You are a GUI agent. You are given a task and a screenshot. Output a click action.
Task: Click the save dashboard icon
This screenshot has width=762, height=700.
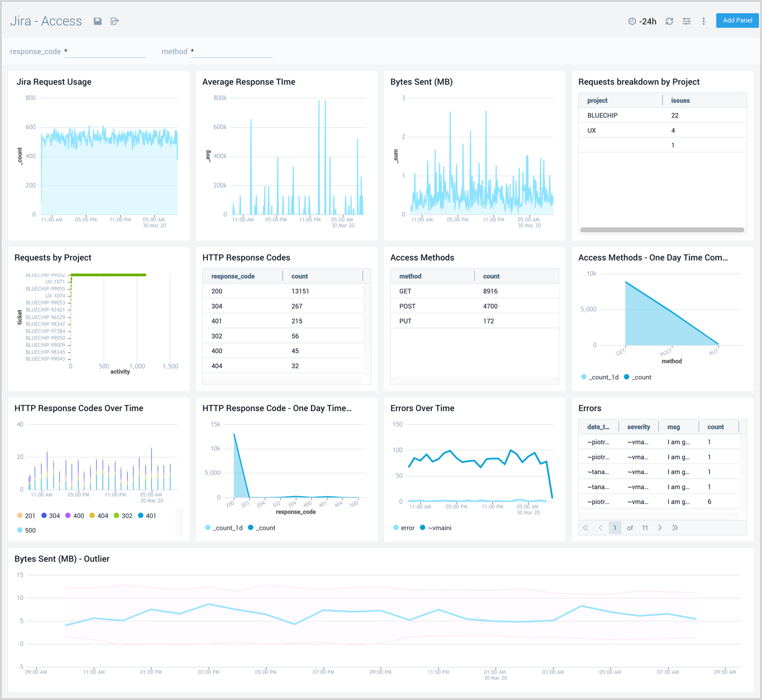click(x=98, y=21)
